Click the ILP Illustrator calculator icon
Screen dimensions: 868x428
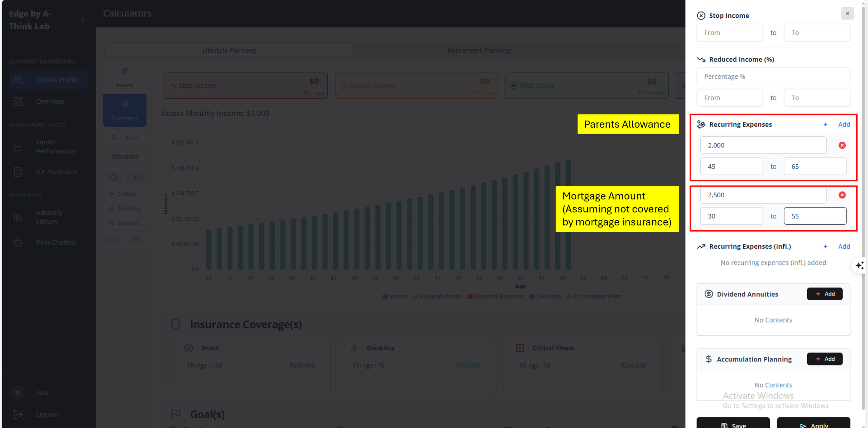point(18,172)
